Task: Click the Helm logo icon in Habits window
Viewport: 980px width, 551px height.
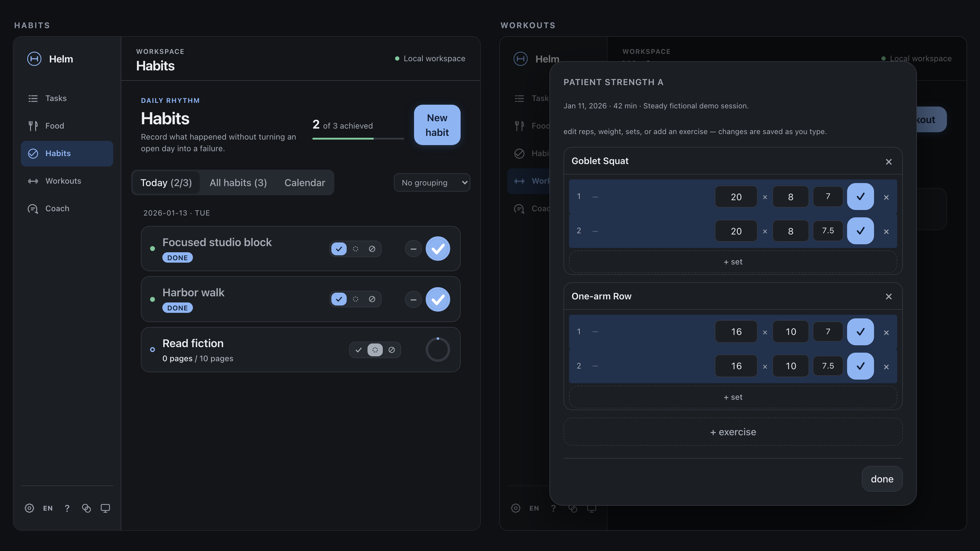Action: coord(34,59)
